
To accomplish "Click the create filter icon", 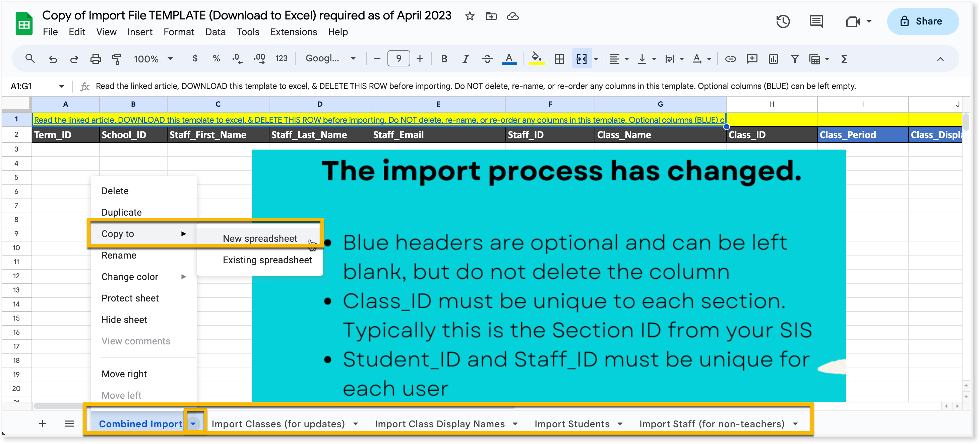I will (x=795, y=59).
